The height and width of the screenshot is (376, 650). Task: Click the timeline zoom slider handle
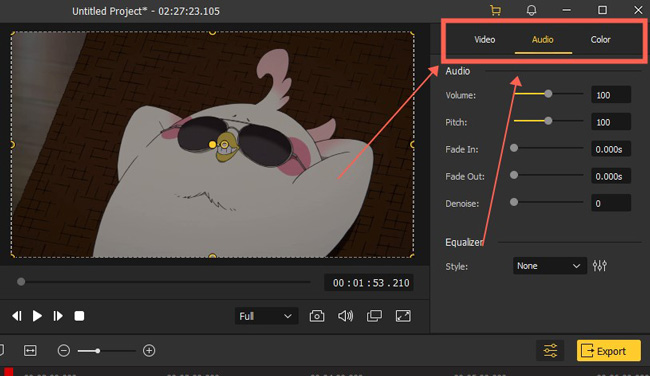(x=98, y=351)
